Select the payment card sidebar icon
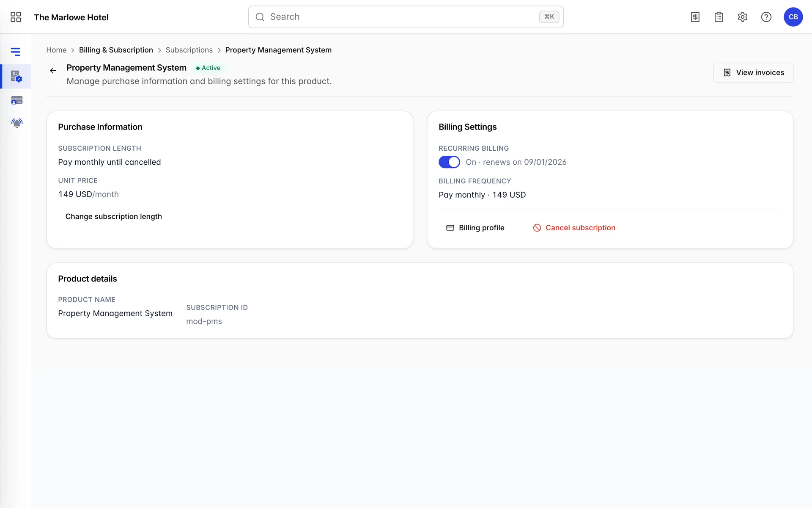The image size is (812, 508). click(x=16, y=100)
